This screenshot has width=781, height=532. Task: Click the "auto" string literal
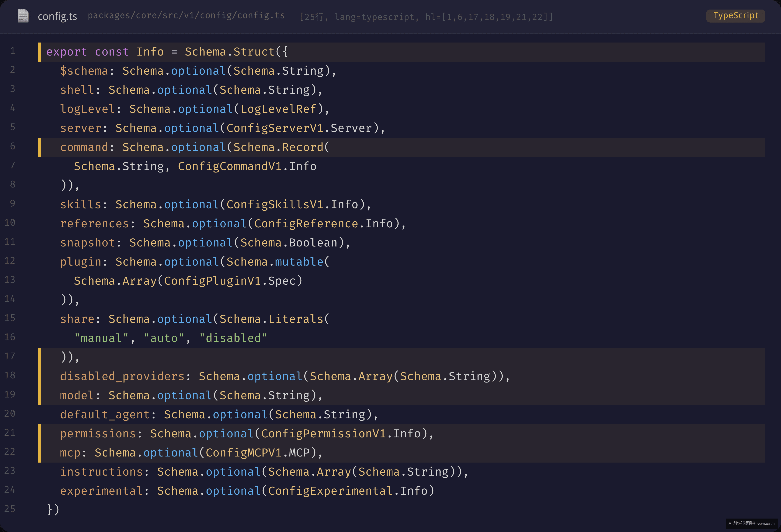[164, 338]
